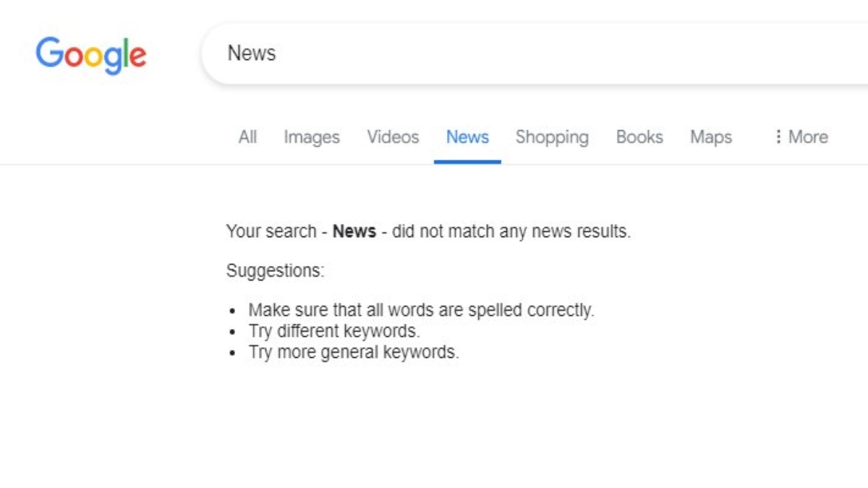Click the 'did not match any news results' text
Image resolution: width=868 pixels, height=488 pixels.
pos(511,232)
